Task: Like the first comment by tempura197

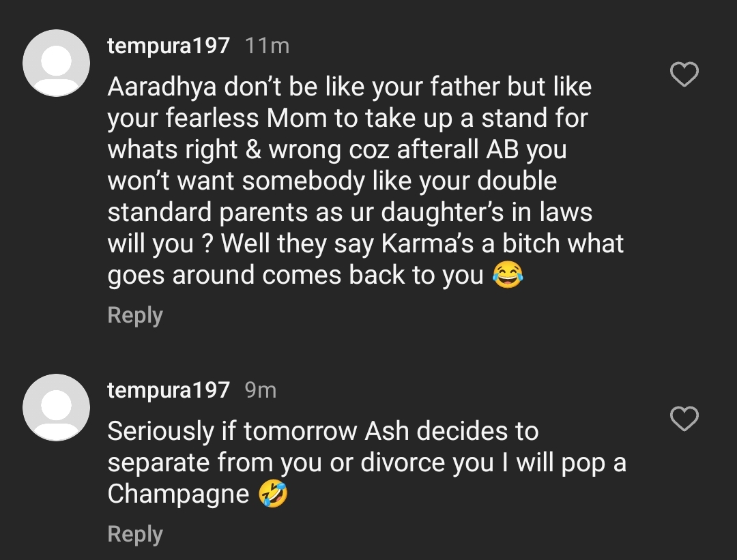Action: click(x=684, y=74)
